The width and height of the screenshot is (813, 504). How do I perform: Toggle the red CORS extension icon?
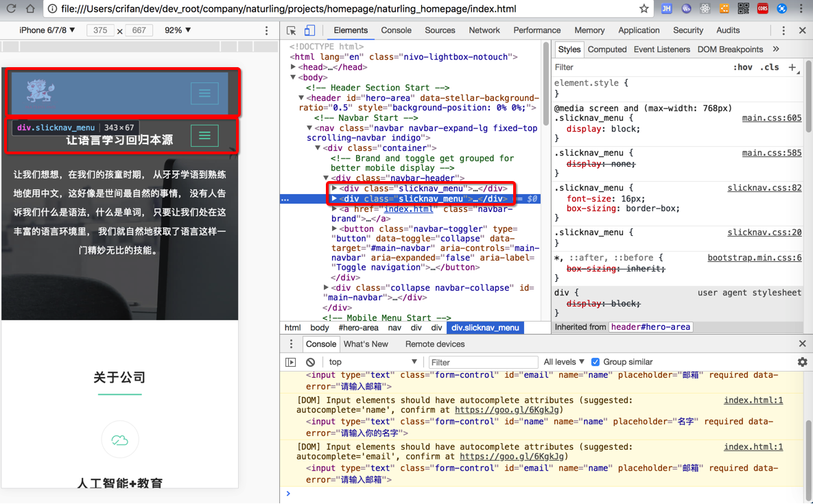[763, 8]
